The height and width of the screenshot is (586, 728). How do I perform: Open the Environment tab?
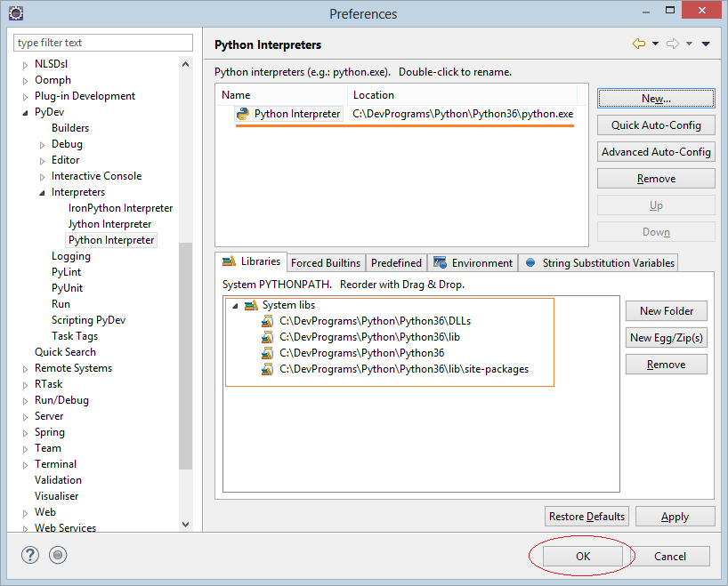[x=473, y=263]
